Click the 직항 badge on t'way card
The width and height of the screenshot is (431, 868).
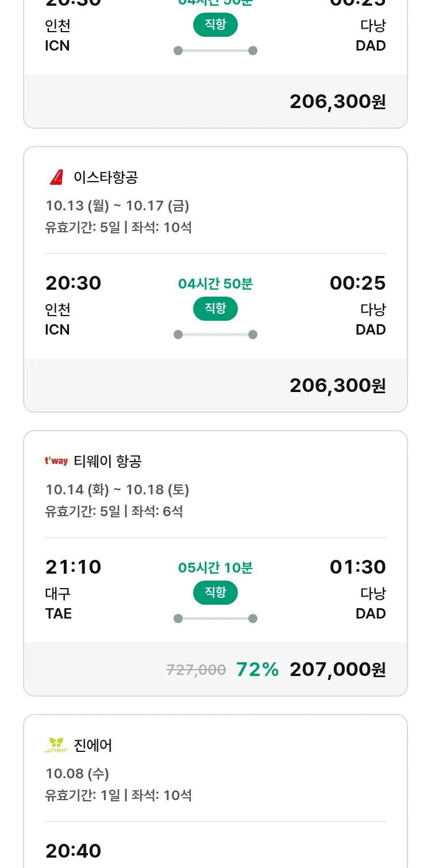(215, 593)
